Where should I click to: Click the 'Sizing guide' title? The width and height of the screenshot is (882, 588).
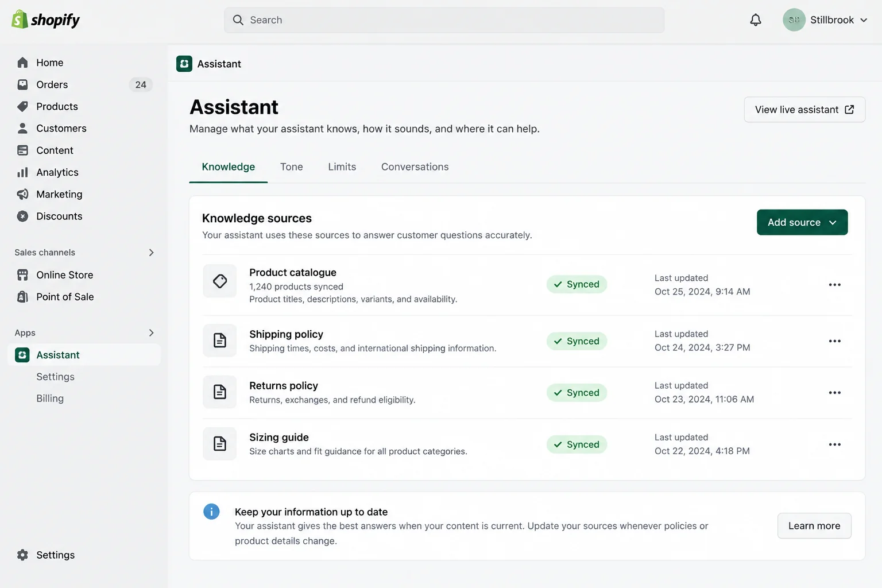click(x=279, y=438)
